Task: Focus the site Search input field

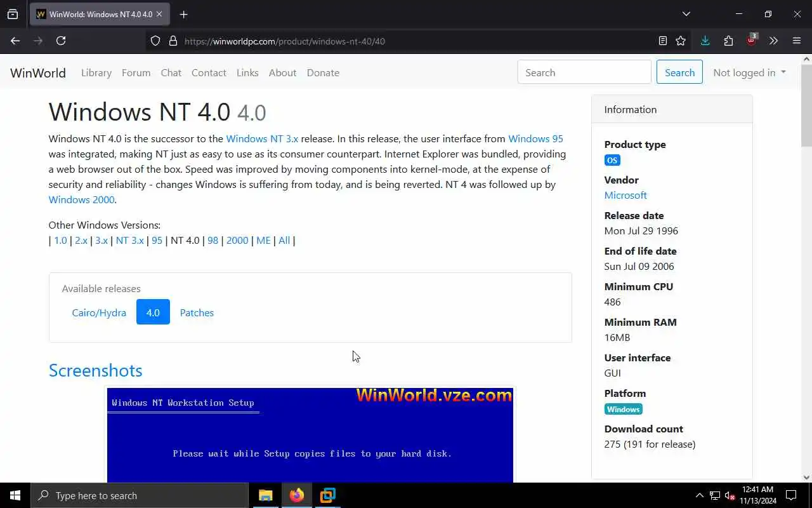Action: (584, 72)
